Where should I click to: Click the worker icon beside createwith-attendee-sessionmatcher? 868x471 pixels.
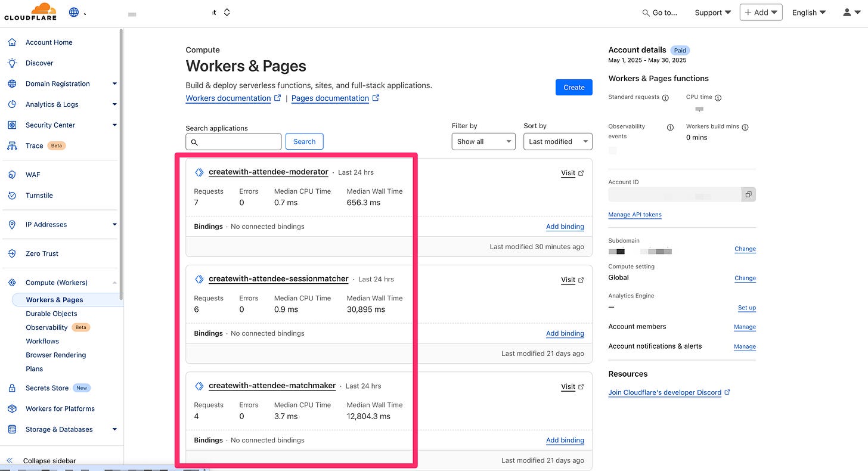[199, 279]
